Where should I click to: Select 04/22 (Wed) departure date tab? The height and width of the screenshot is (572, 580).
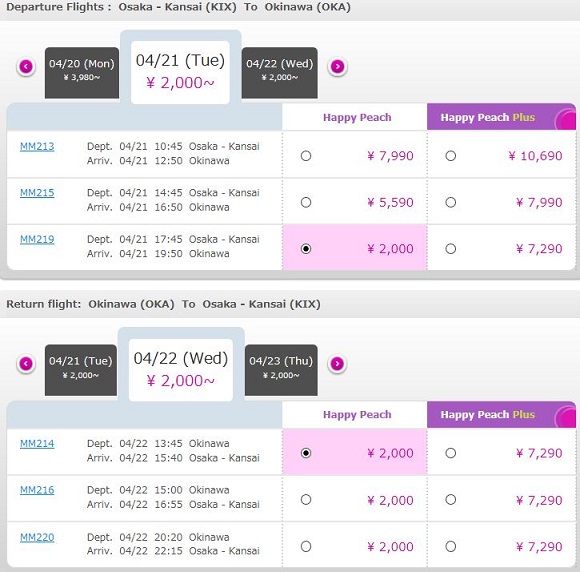pos(280,73)
